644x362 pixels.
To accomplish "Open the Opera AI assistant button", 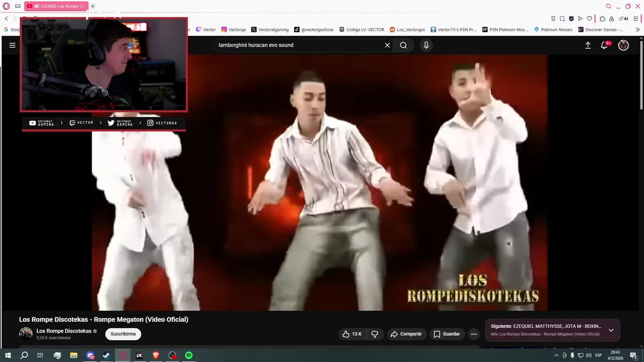I will coord(623,19).
